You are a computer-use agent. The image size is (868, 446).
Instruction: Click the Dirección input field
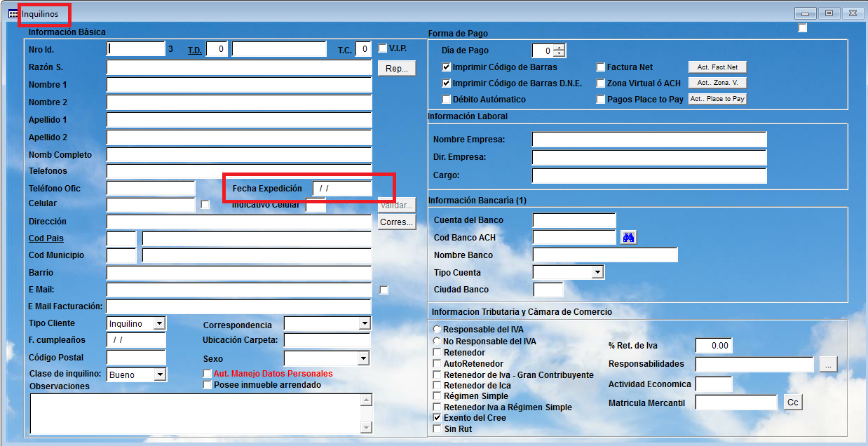pos(239,222)
